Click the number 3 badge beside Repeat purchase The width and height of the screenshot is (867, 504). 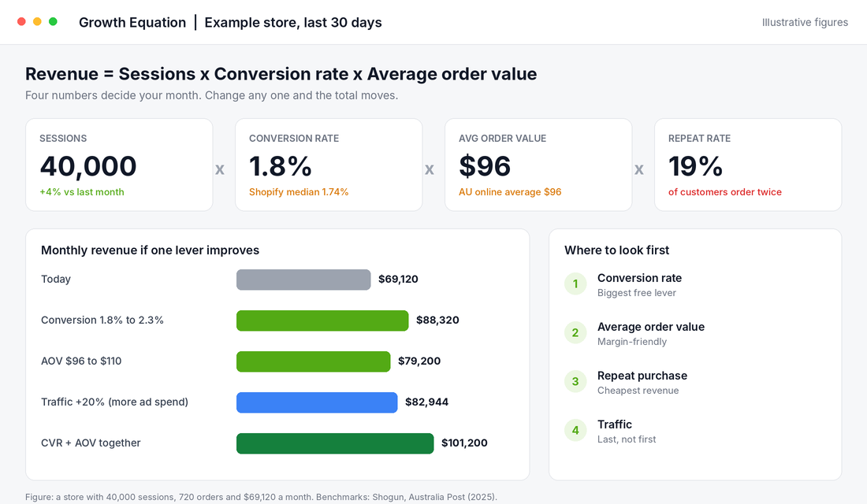[575, 381]
